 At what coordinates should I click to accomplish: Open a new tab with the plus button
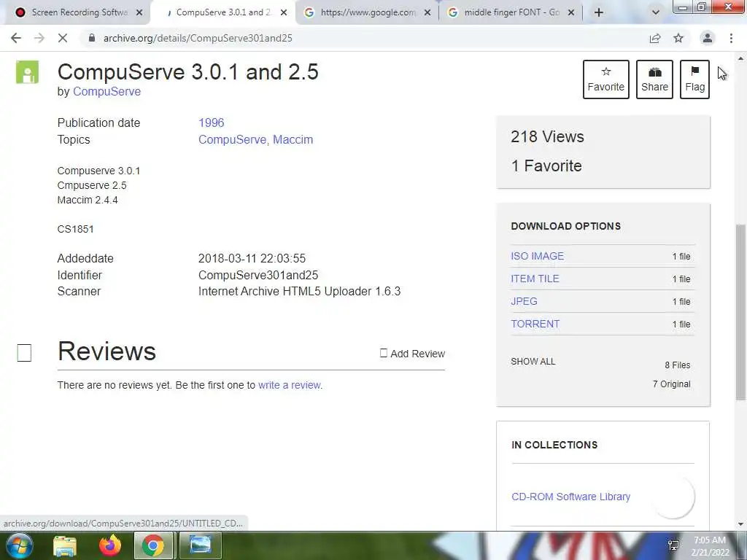pyautogui.click(x=599, y=12)
